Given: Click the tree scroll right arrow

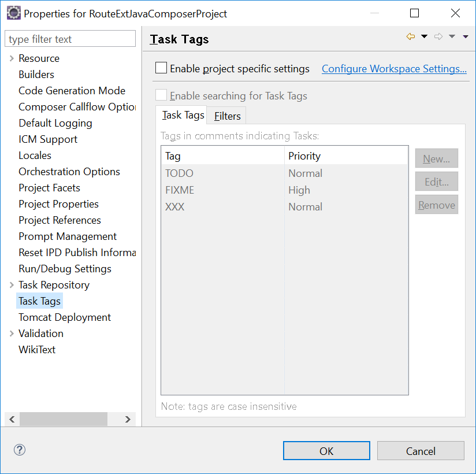Looking at the screenshot, I should [128, 419].
